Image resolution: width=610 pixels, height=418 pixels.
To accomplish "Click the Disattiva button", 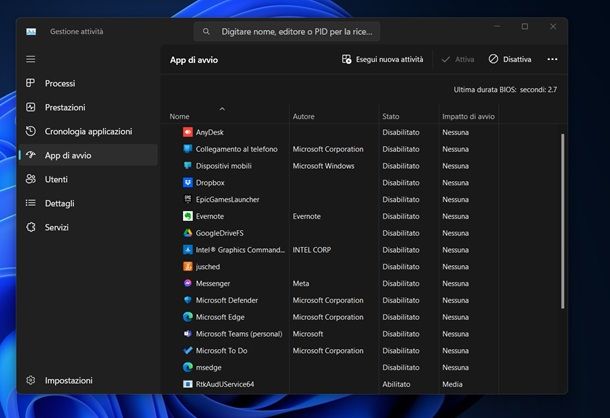I will pos(510,60).
